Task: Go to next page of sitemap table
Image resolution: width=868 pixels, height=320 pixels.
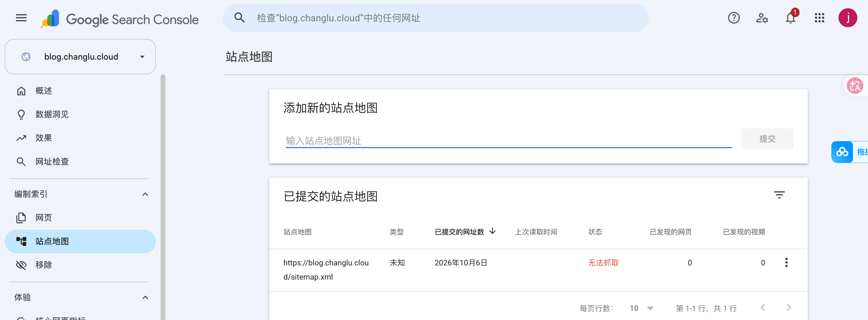Action: 789,308
